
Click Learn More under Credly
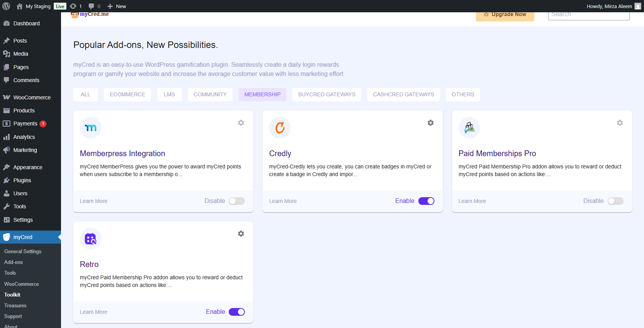pyautogui.click(x=283, y=201)
